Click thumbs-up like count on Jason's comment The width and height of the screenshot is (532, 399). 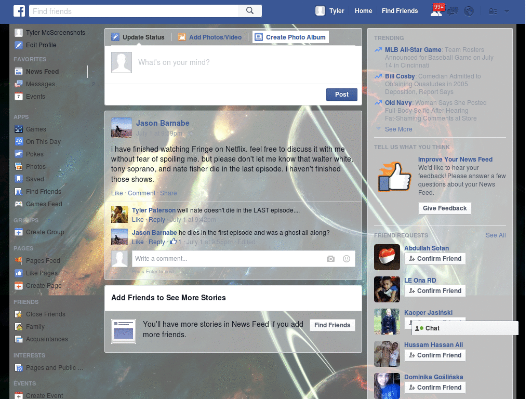click(176, 242)
